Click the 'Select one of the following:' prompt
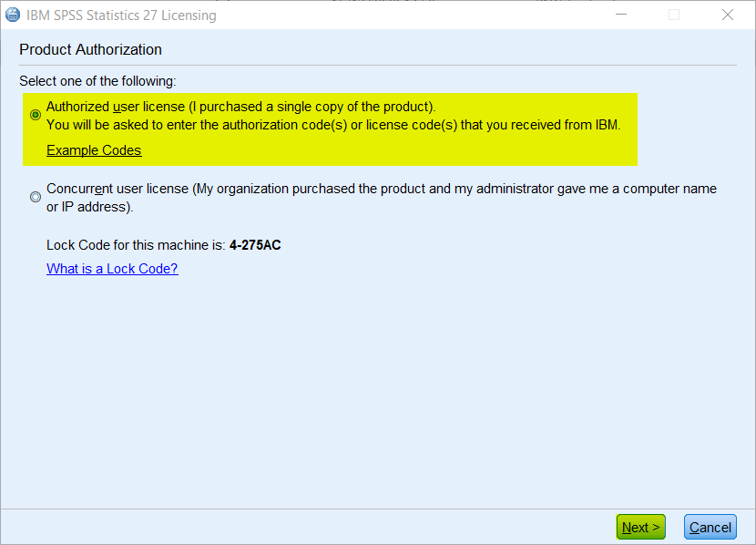The image size is (756, 545). tap(97, 81)
